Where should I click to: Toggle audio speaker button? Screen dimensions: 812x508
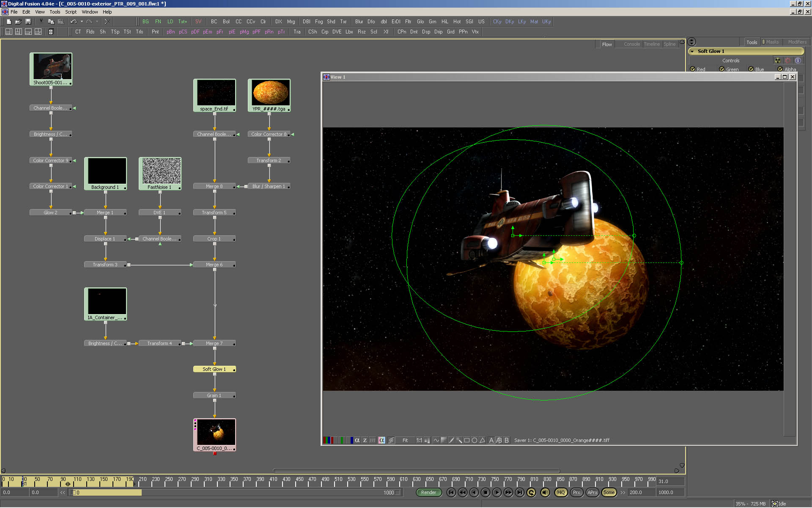(545, 492)
